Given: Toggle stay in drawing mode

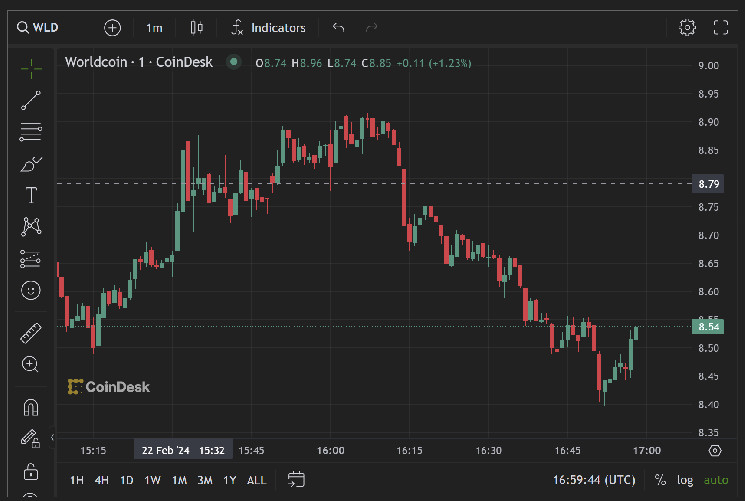Looking at the screenshot, I should [30, 438].
